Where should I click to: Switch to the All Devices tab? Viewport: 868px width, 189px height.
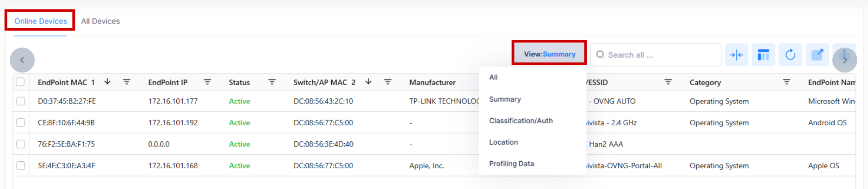[100, 21]
